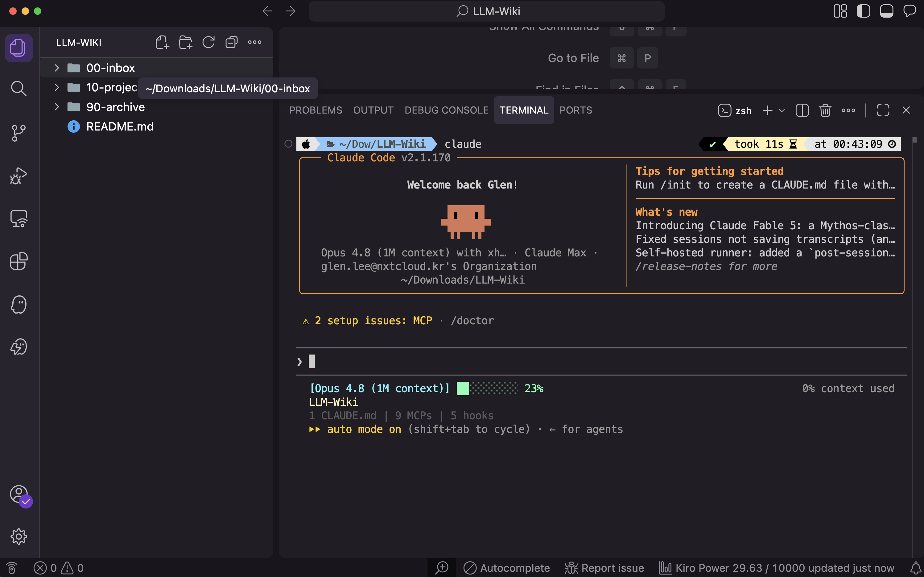The image size is (924, 577).
Task: Open the Extensions view
Action: point(18,261)
